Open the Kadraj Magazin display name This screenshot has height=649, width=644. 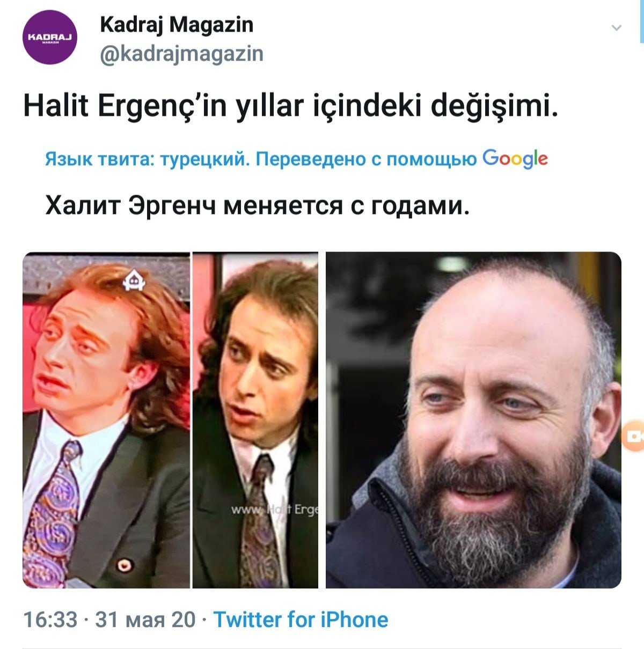click(177, 25)
